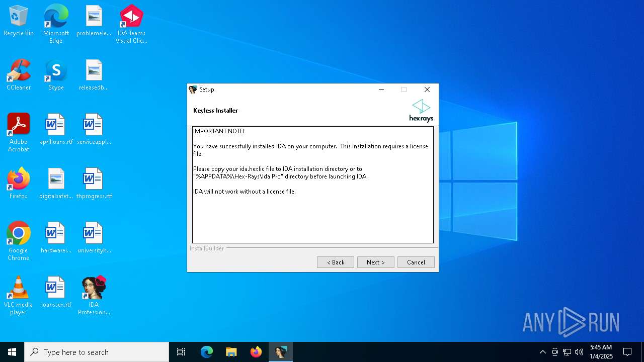
Task: Launch Google Chrome desktop shortcut
Action: click(x=19, y=241)
